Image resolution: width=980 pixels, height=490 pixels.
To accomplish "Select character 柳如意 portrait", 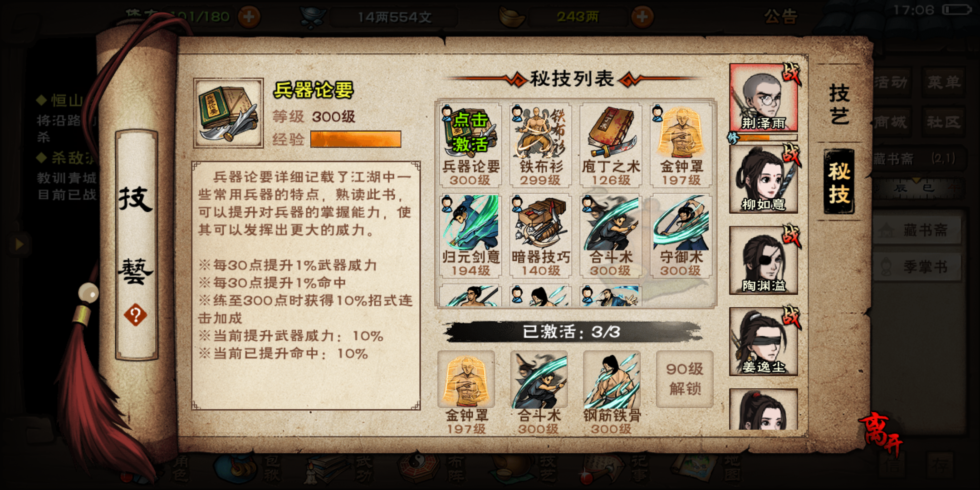I will point(764,179).
